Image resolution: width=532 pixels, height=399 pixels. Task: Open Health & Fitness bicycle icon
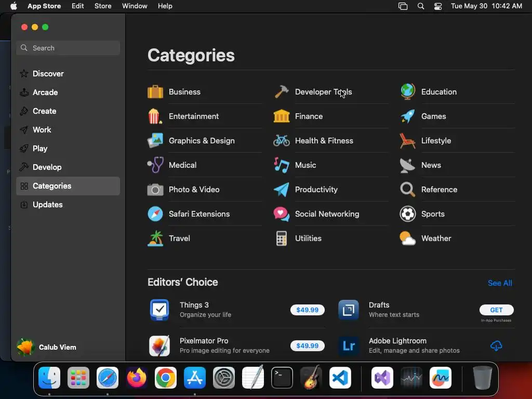click(x=282, y=140)
